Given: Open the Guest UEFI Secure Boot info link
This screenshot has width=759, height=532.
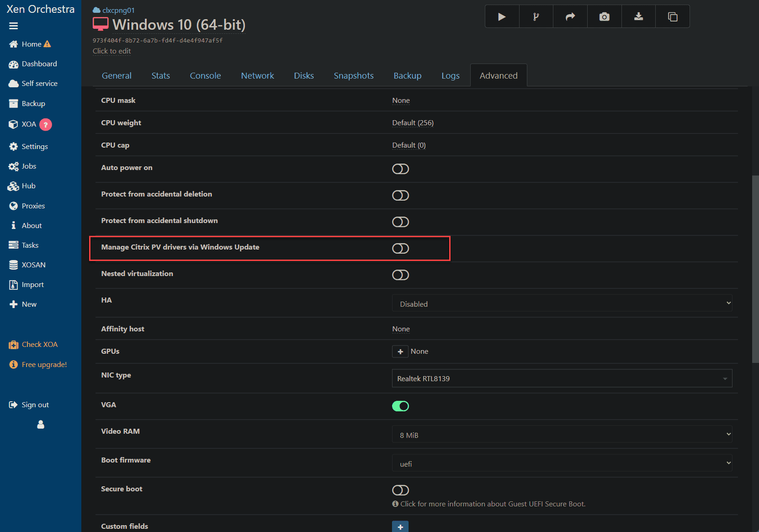Looking at the screenshot, I should tap(493, 504).
